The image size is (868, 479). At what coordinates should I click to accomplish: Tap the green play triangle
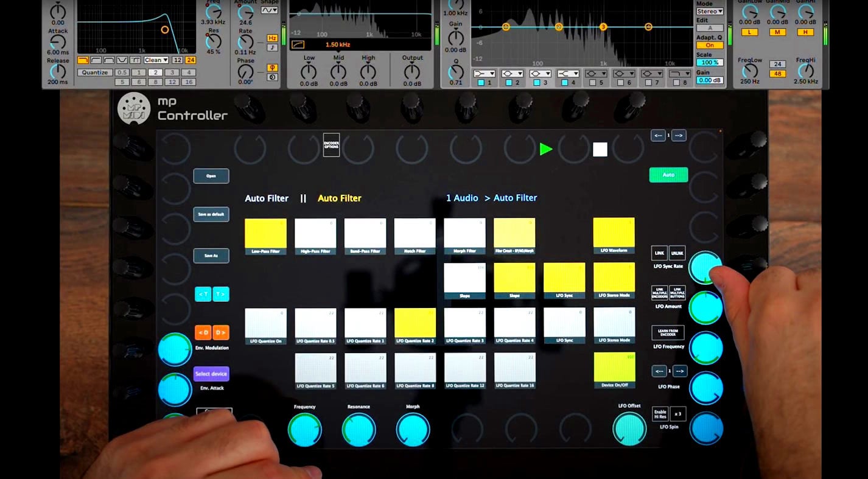(x=546, y=149)
